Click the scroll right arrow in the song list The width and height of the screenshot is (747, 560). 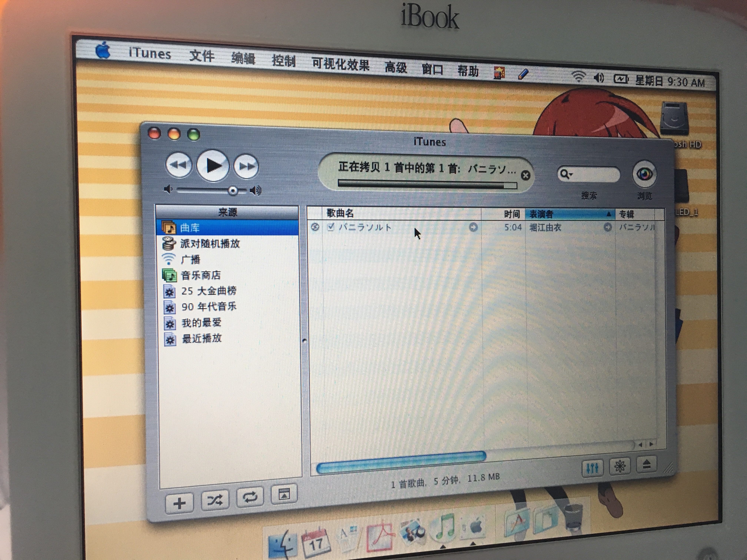651,444
